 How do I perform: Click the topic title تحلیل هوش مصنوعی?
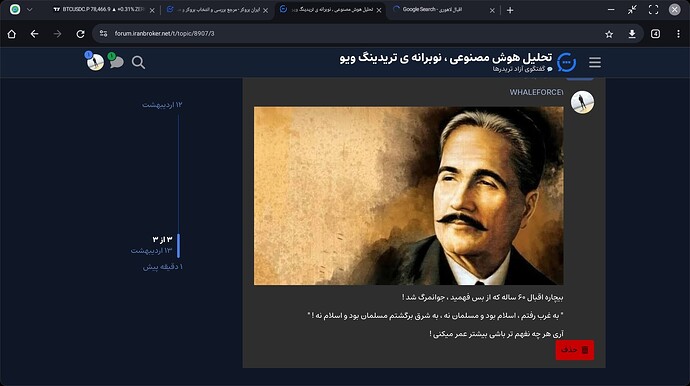[446, 58]
